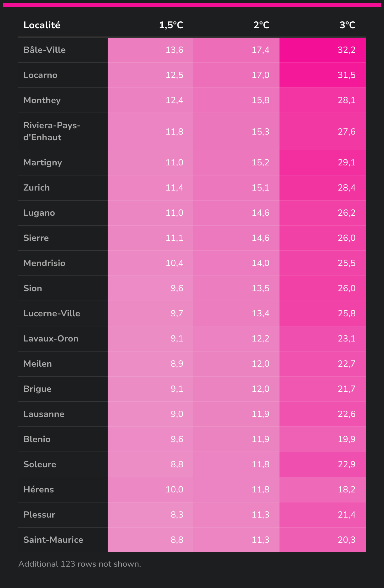Click Lucerne-Ville's 2°C value 13,4
Screen dimensions: 384x588
260,313
